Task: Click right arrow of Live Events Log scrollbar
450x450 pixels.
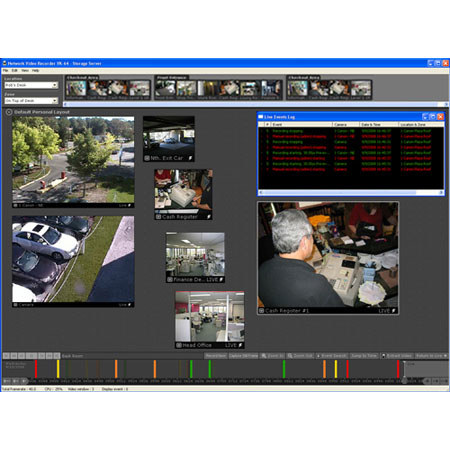Action: click(x=441, y=193)
